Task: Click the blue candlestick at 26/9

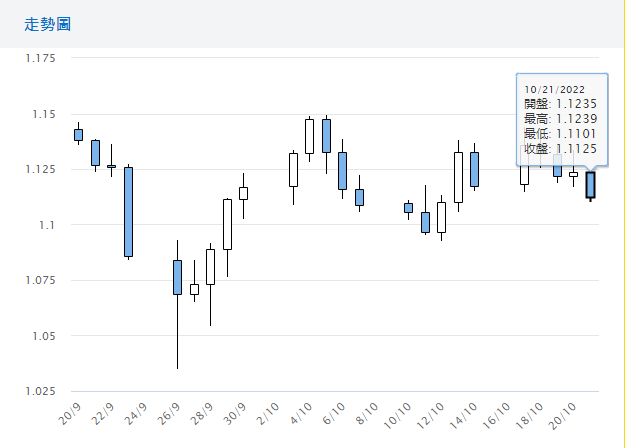Action: point(177,277)
